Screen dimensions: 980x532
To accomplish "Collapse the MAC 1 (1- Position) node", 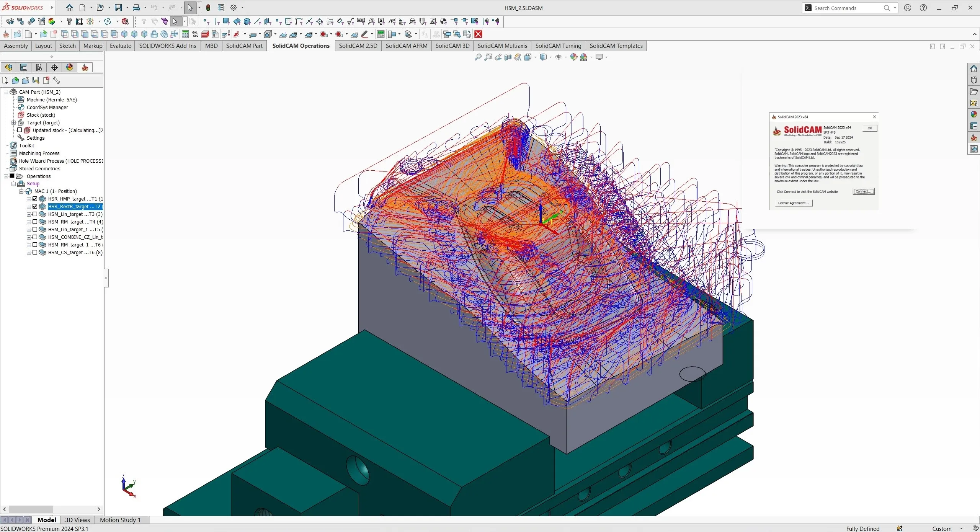I will [x=21, y=191].
